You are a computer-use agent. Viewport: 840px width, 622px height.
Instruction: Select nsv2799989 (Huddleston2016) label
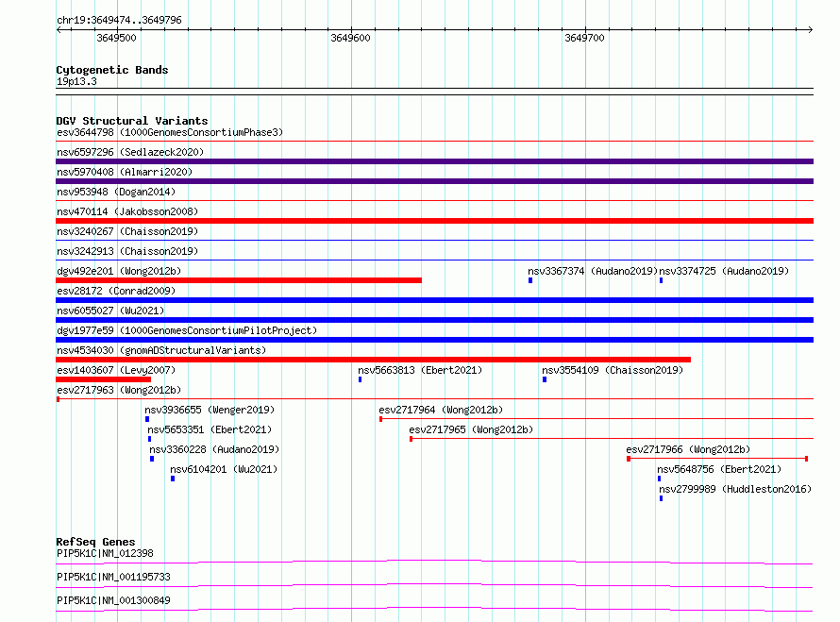point(735,489)
